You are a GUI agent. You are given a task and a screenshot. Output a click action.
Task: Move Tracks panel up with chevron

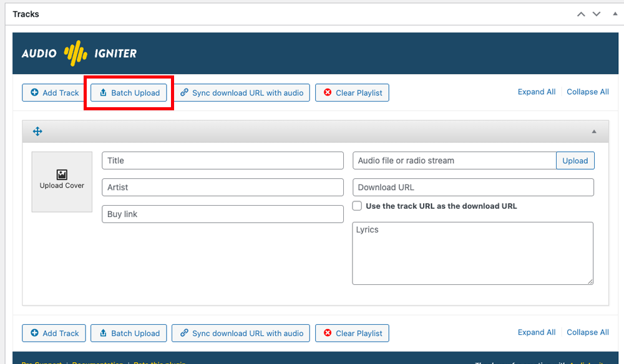(581, 14)
